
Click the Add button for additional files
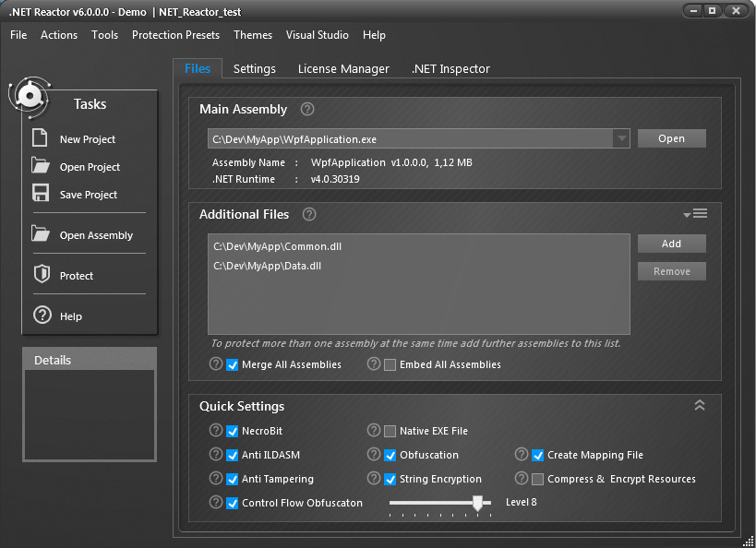click(671, 244)
